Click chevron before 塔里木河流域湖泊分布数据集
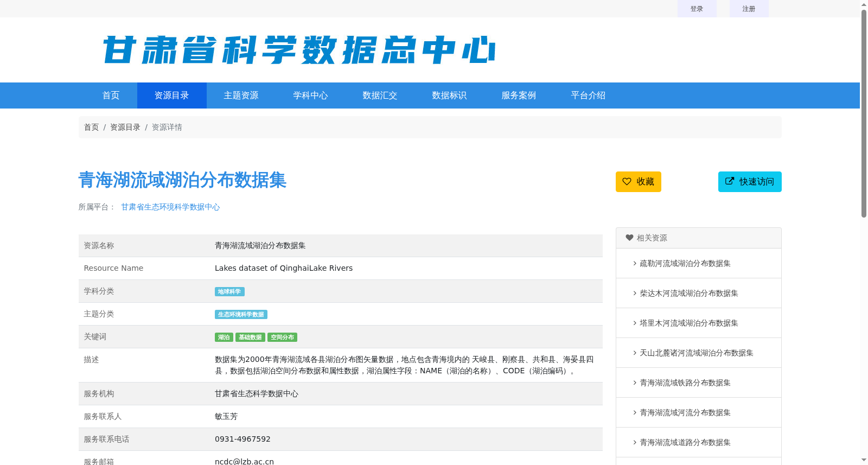The image size is (868, 465). 635,323
